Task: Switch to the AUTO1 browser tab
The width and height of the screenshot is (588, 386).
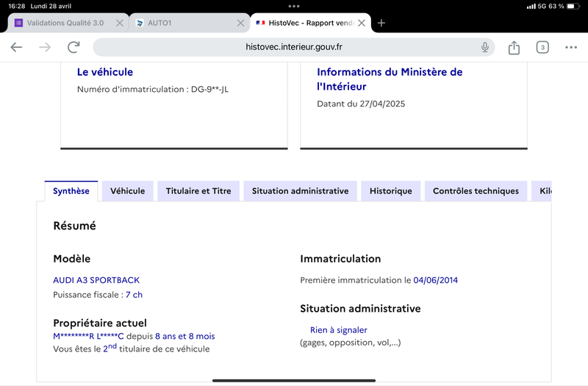Action: point(190,23)
